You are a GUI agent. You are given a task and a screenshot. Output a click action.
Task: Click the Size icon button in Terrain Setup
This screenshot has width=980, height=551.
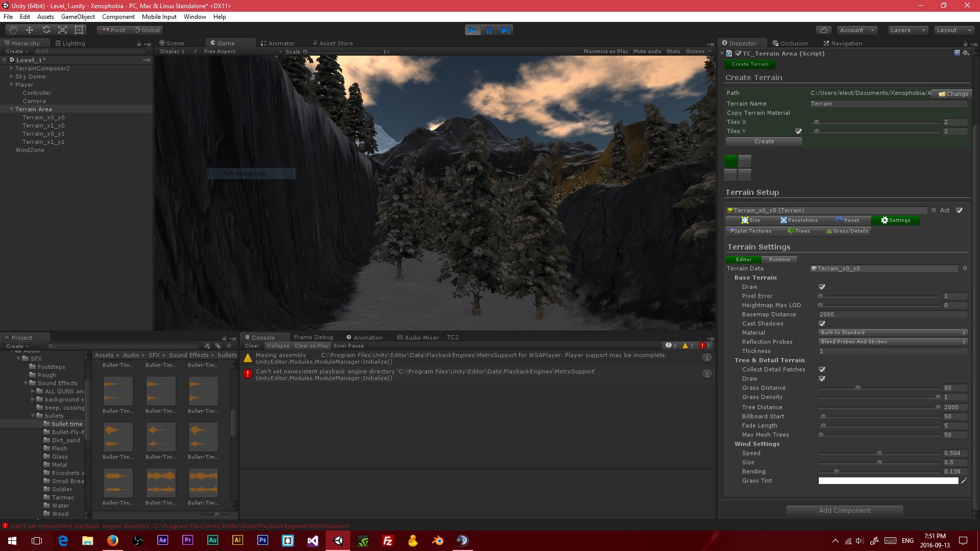[750, 220]
